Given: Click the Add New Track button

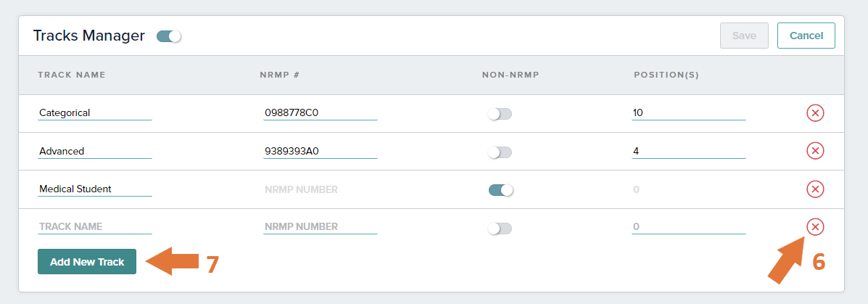Looking at the screenshot, I should (x=87, y=262).
